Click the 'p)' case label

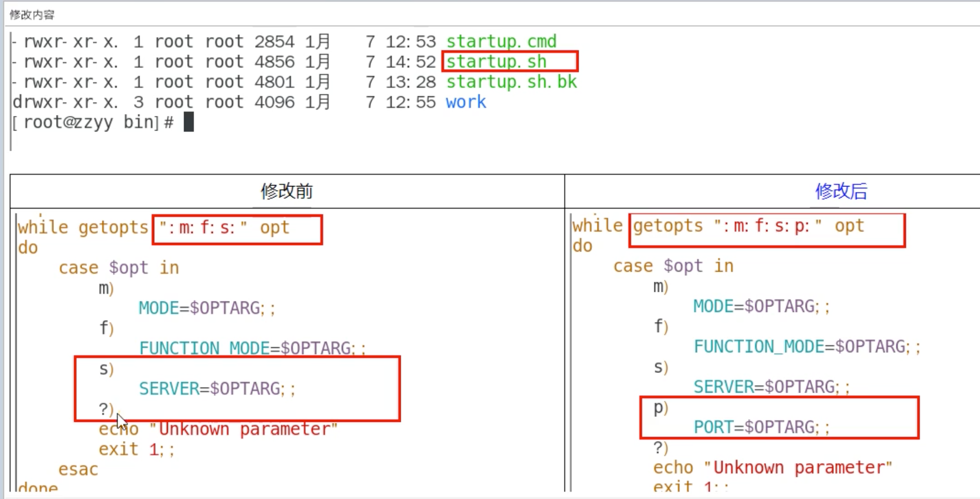point(660,408)
